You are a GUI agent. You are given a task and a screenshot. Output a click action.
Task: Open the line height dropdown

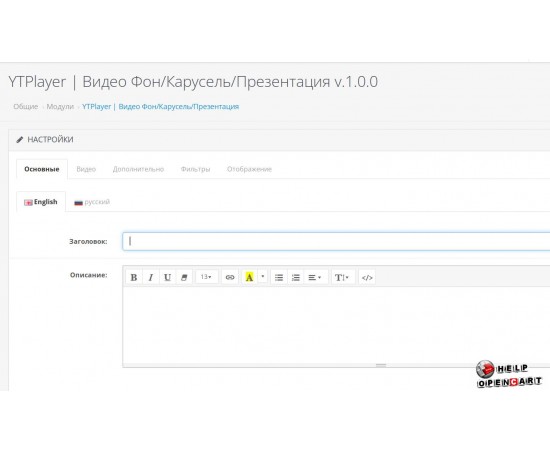[x=343, y=277]
